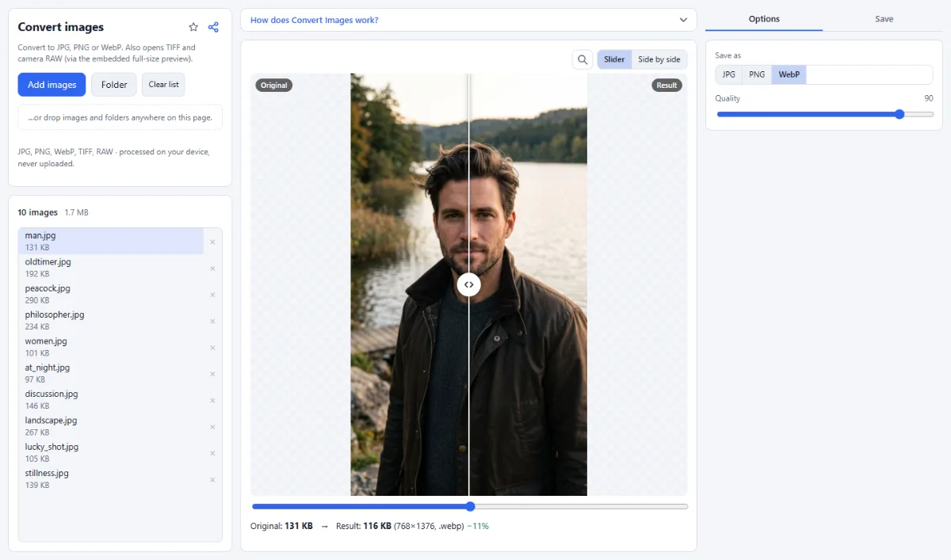Click the share icon next to Convert images

pos(213,27)
